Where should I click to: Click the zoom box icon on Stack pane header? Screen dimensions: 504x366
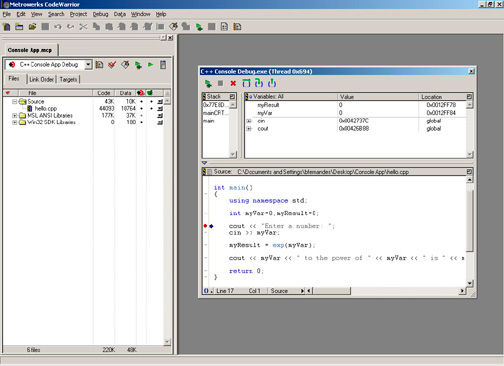(x=232, y=96)
